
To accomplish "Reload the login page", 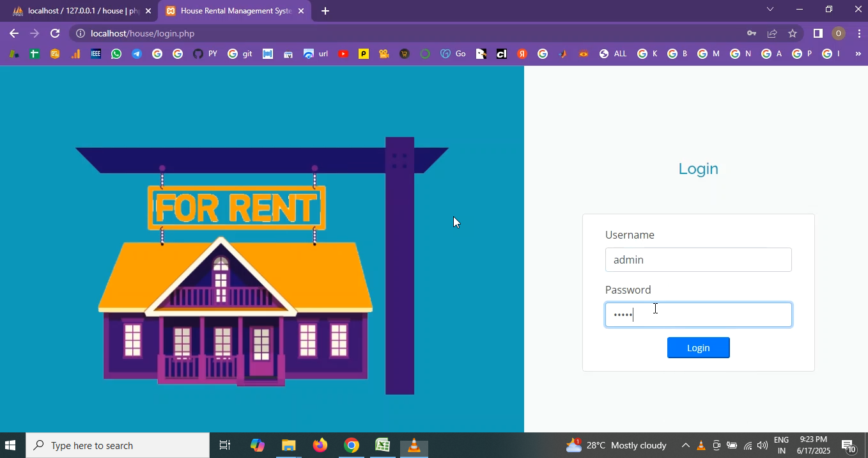I will tap(55, 33).
